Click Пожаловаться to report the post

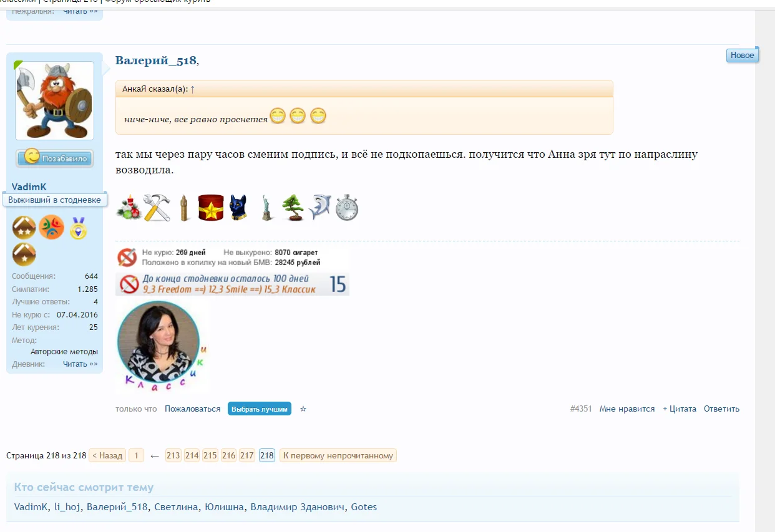click(x=192, y=409)
